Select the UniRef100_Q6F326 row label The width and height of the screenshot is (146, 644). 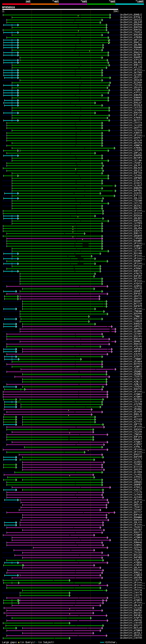131,40
